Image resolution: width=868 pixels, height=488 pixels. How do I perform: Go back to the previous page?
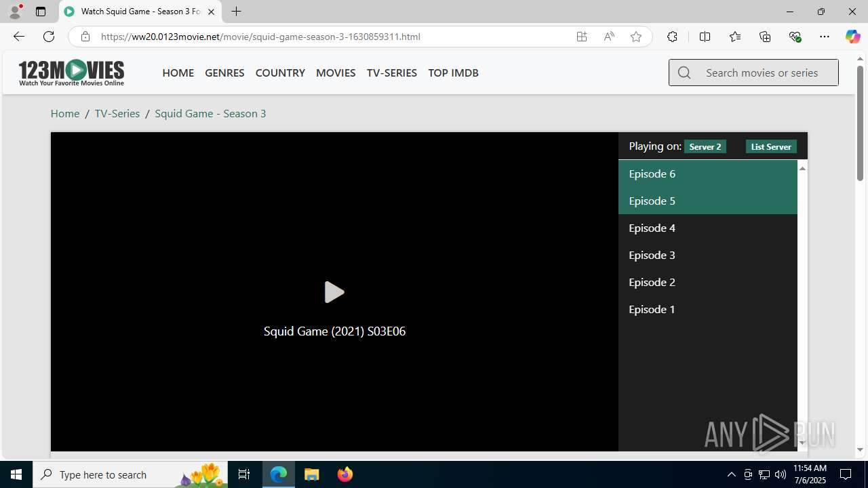point(18,37)
